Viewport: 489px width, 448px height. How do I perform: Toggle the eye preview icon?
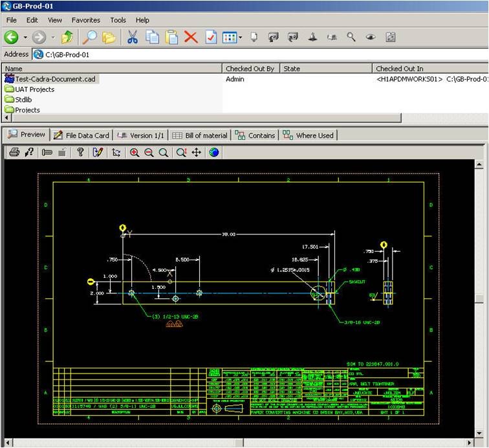(x=371, y=37)
